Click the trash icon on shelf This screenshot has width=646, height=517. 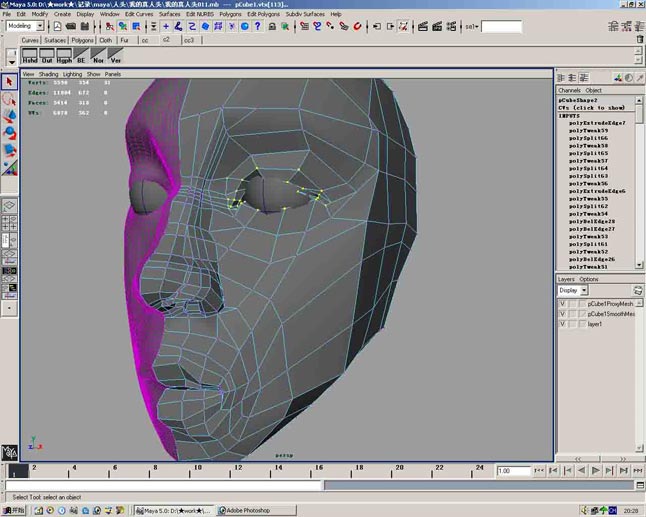coord(639,39)
